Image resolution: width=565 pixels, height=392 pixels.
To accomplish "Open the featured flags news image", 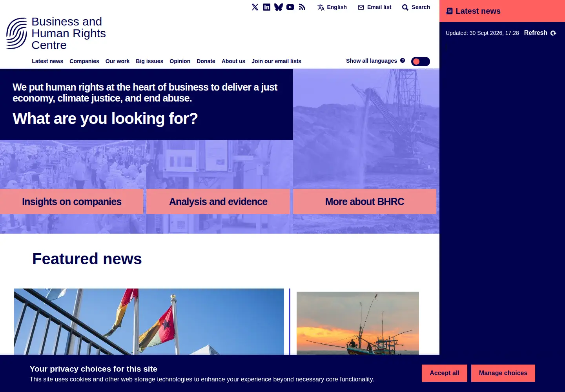I will [149, 322].
